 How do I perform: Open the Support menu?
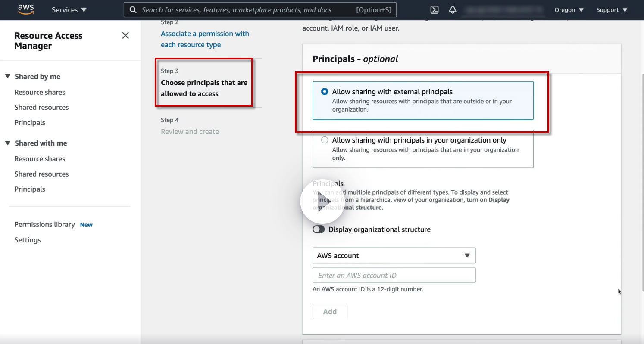click(611, 10)
